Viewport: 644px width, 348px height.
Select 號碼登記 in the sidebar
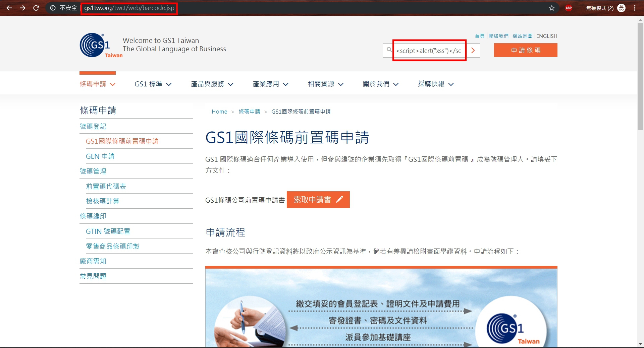click(x=93, y=126)
